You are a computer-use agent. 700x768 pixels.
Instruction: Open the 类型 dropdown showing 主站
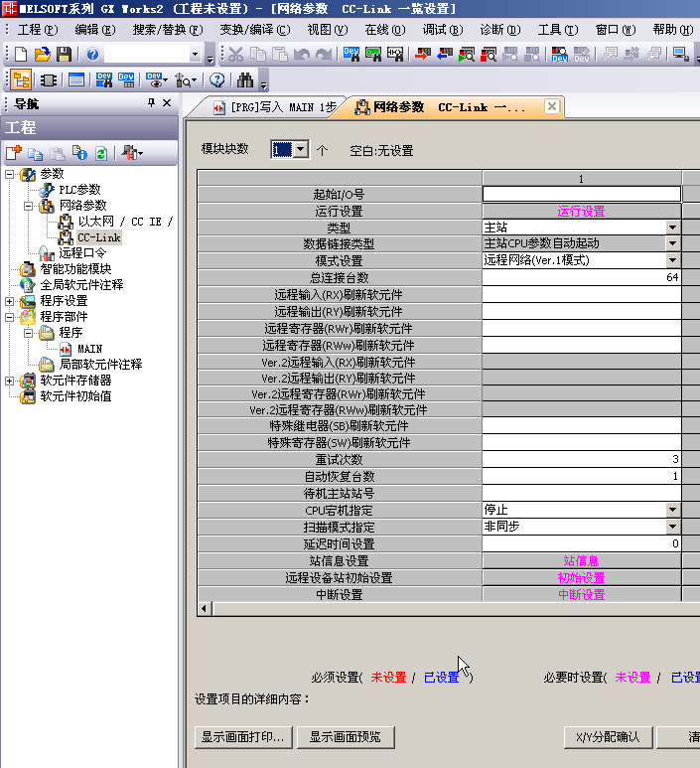click(x=672, y=228)
